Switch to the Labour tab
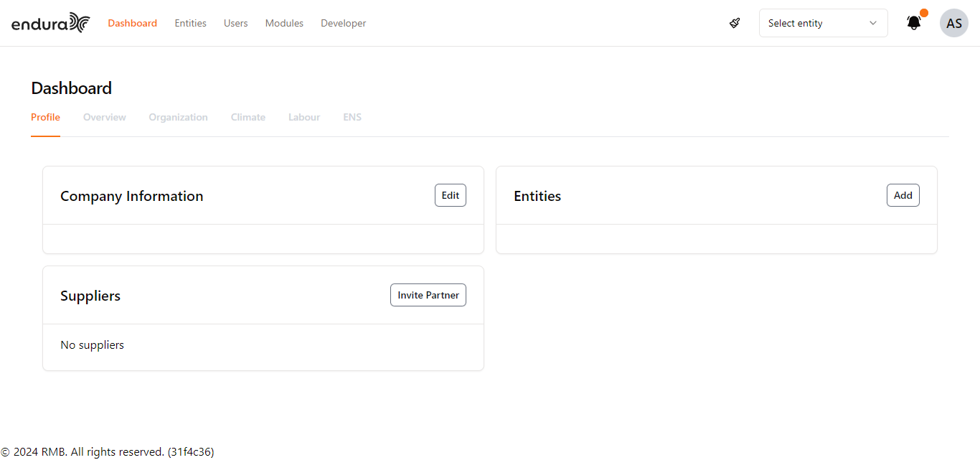 tap(304, 117)
